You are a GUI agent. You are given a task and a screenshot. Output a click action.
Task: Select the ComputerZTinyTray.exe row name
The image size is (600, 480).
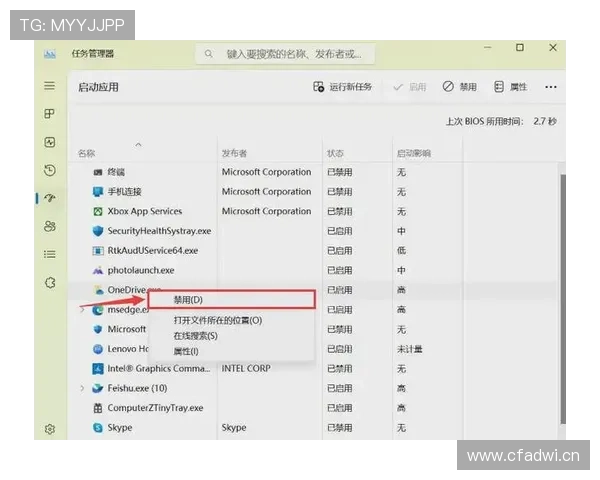click(x=155, y=408)
